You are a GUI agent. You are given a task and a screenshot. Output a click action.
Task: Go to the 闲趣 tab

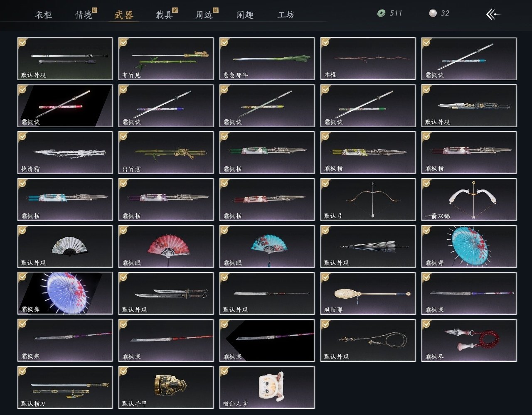[245, 15]
